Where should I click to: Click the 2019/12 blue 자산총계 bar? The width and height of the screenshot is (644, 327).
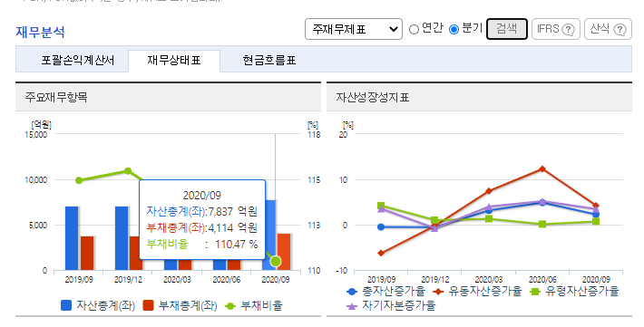tap(122, 238)
